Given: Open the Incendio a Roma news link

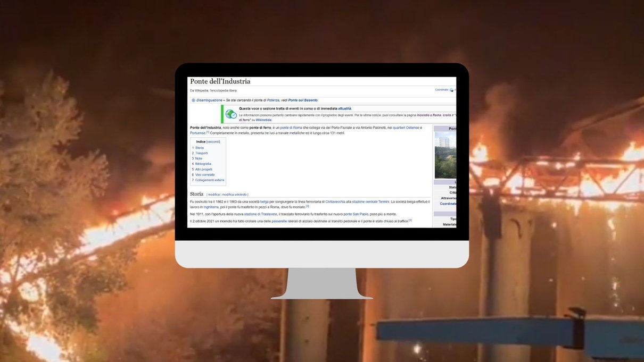Looking at the screenshot, I should 436,115.
